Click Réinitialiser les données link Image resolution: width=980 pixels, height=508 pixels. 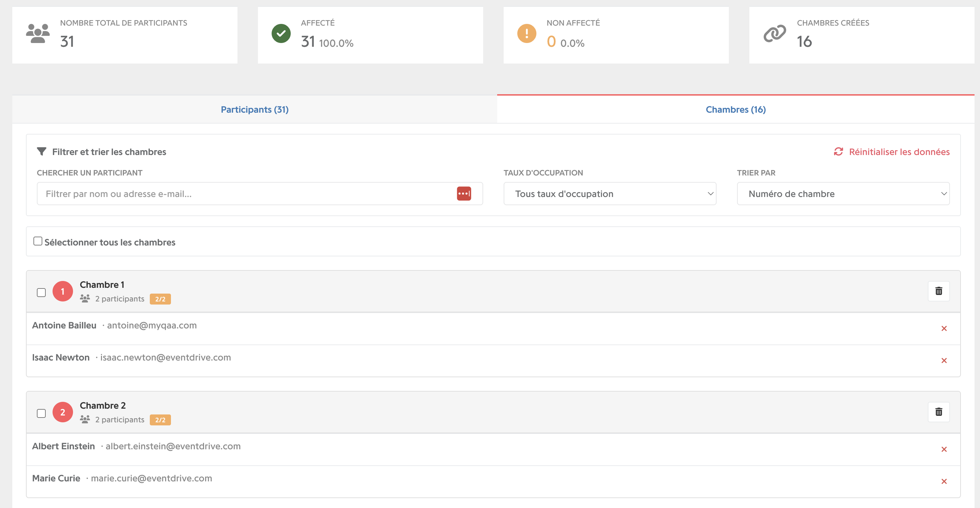point(899,152)
